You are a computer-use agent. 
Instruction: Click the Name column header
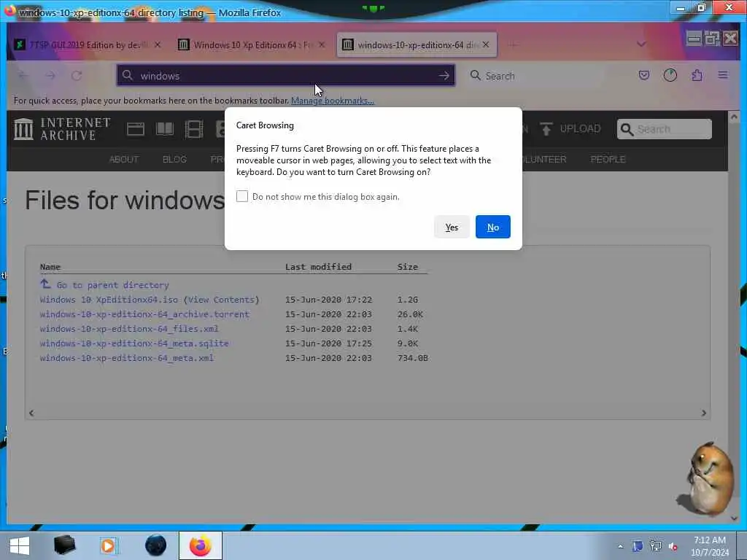pos(50,267)
